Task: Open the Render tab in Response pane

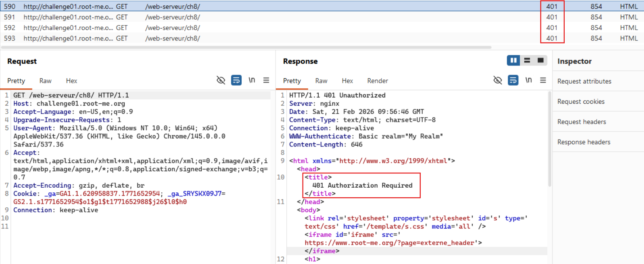Action: (377, 81)
